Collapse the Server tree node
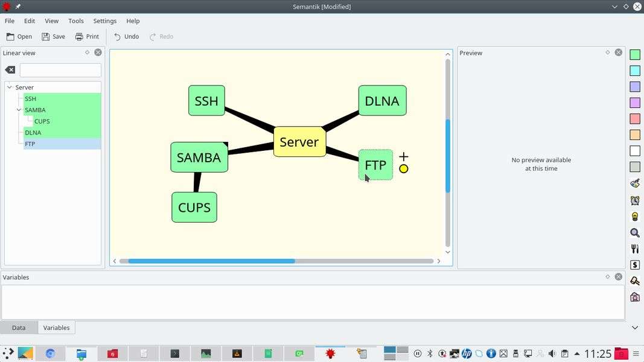 click(10, 87)
